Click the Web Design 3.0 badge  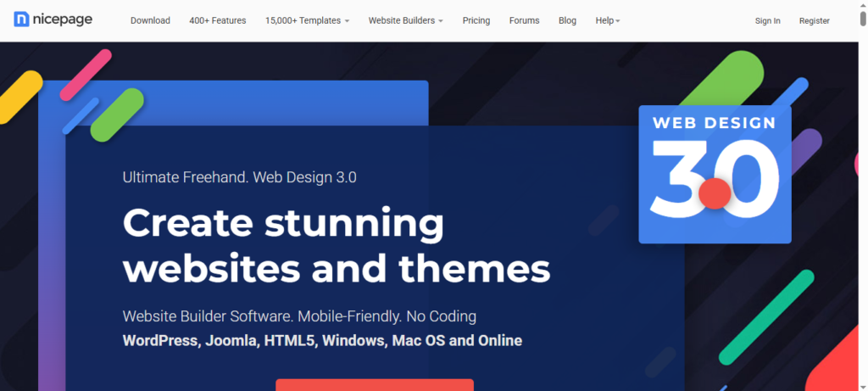(715, 174)
